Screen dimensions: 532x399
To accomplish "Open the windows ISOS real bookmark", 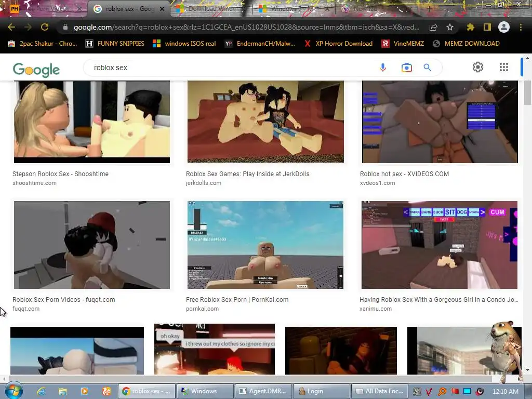I will tap(184, 44).
